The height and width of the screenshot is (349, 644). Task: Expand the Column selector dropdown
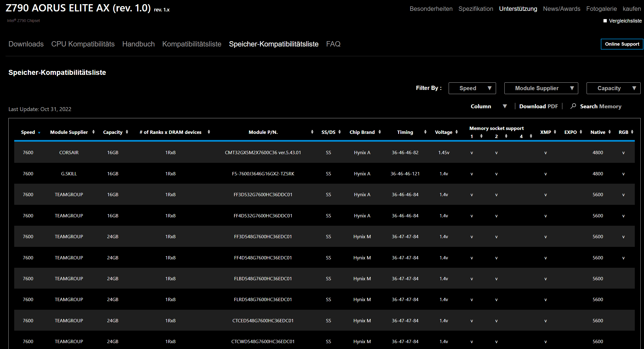coord(489,106)
